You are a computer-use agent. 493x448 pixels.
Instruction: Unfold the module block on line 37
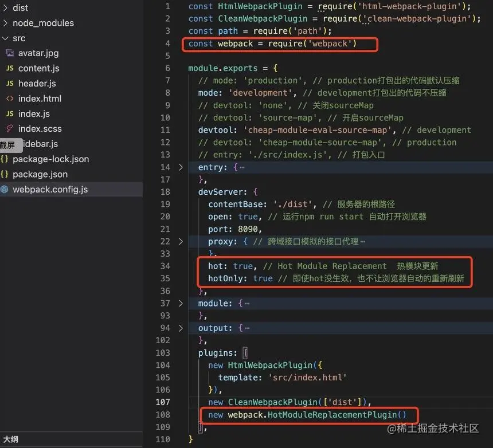pos(181,303)
